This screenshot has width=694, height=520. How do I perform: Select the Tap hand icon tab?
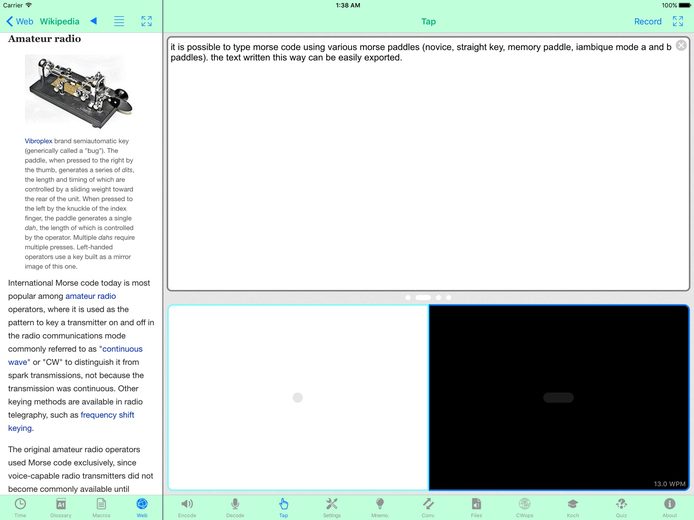(x=284, y=508)
